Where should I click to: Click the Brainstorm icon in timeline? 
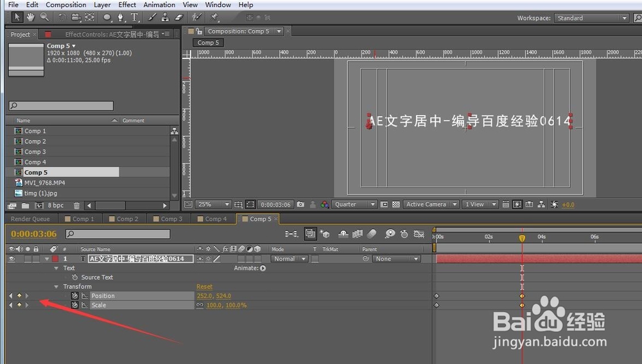[390, 234]
